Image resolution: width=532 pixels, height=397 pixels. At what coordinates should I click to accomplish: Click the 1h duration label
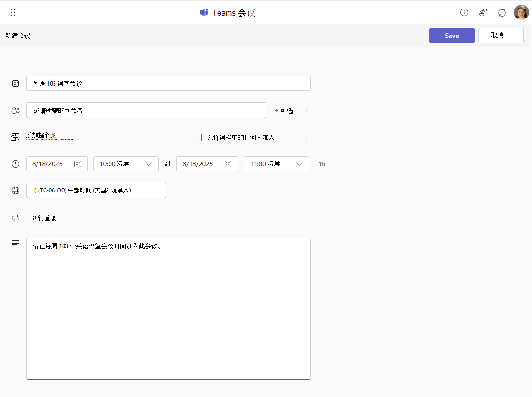(x=322, y=164)
